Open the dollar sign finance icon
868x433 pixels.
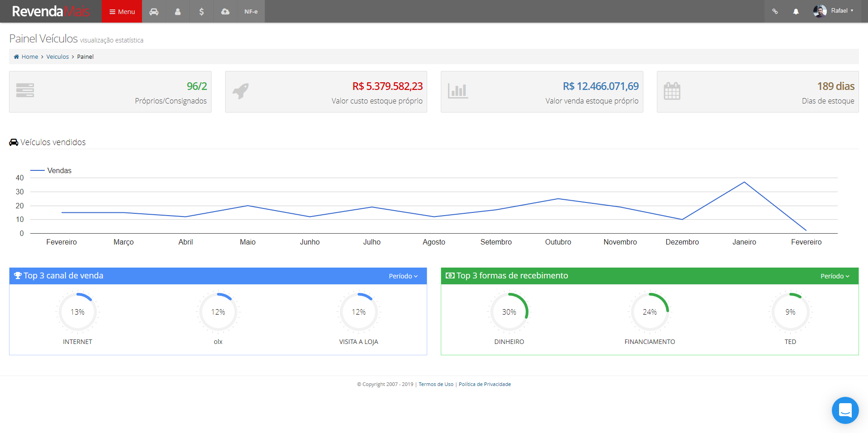[202, 11]
